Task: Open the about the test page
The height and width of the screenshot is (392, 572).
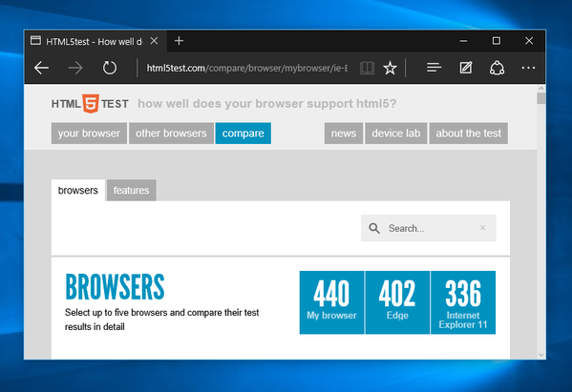Action: pyautogui.click(x=469, y=134)
